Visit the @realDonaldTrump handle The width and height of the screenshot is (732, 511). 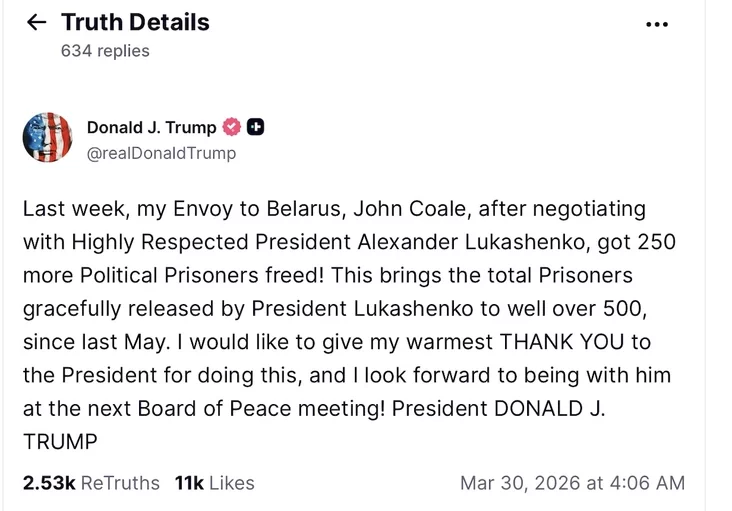click(161, 153)
